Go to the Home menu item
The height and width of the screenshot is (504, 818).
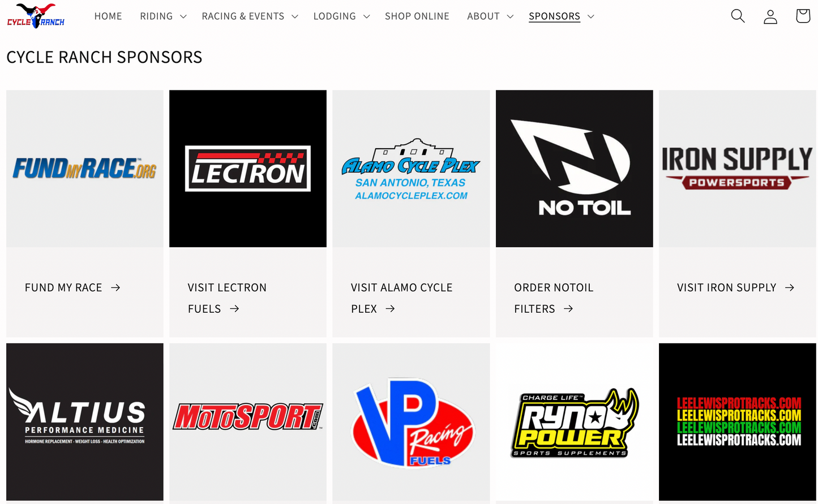tap(108, 16)
